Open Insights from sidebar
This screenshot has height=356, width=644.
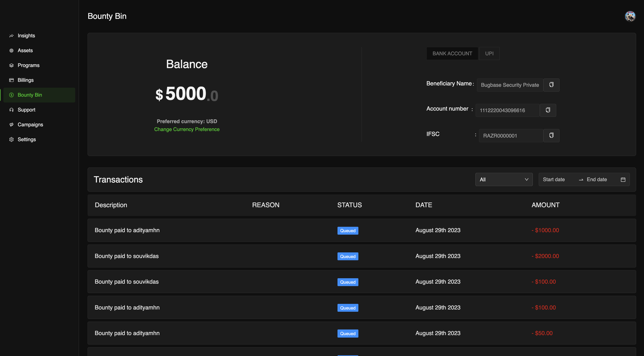(x=26, y=36)
